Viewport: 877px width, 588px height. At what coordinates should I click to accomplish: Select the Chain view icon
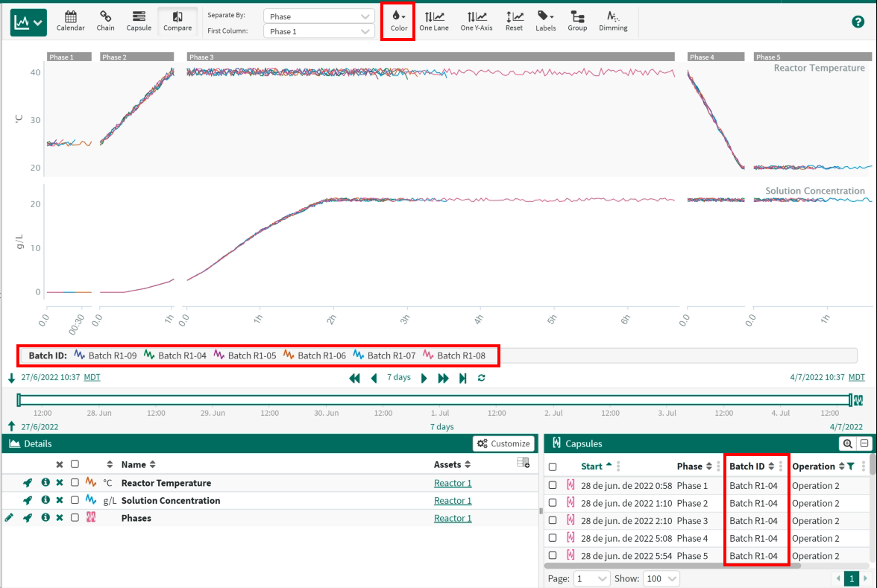[105, 21]
